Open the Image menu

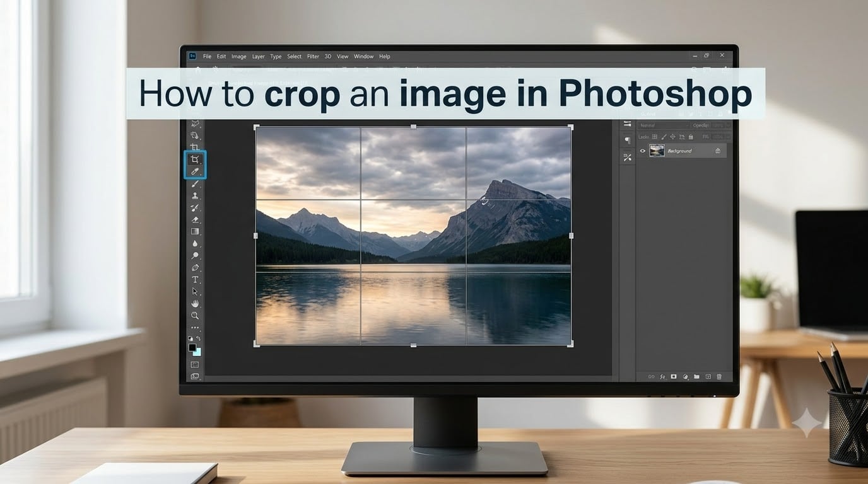(x=239, y=57)
